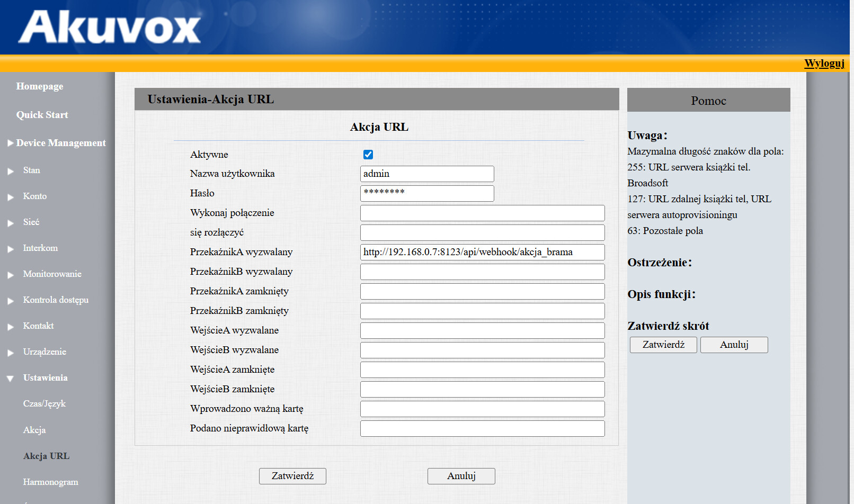Expand the Interkom arrow icon
854x504 pixels.
coord(11,249)
